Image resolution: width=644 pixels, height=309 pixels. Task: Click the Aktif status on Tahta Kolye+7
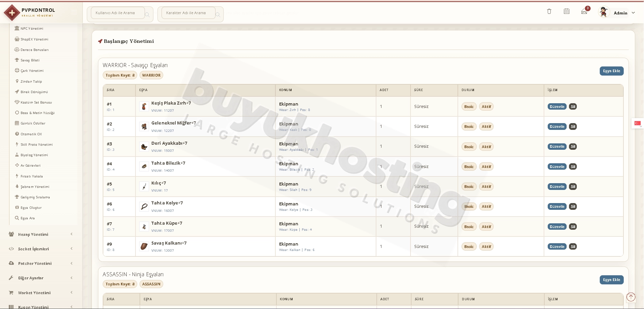pos(486,206)
